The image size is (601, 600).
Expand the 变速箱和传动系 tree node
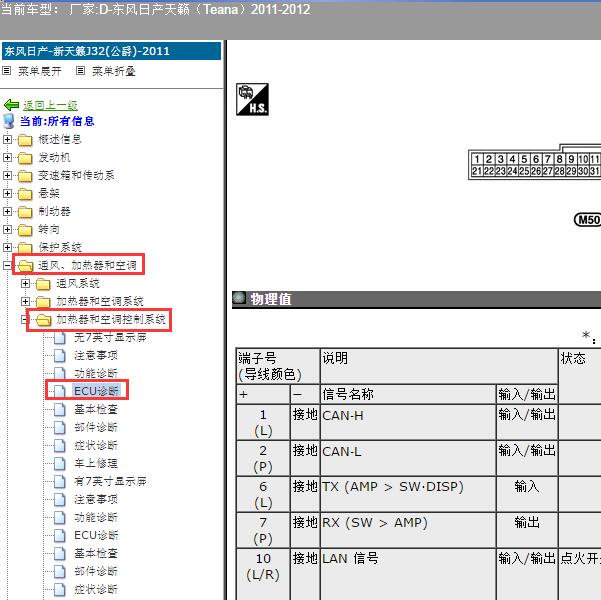click(x=7, y=175)
